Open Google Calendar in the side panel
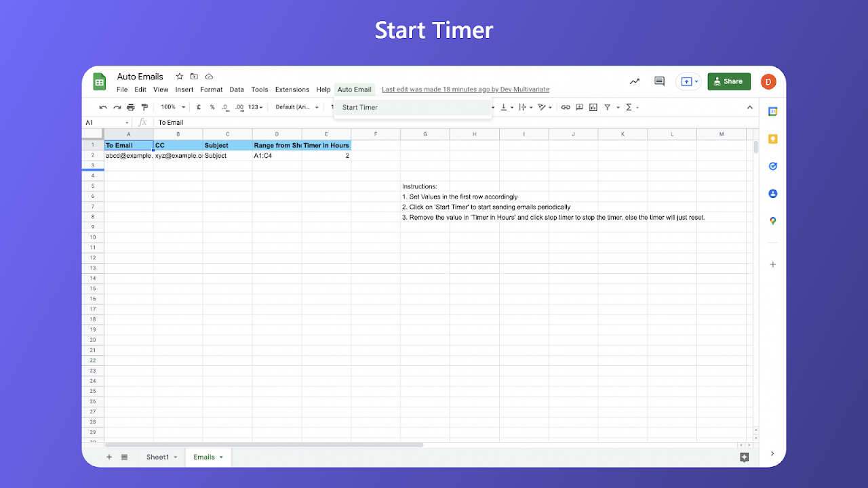 pyautogui.click(x=772, y=111)
